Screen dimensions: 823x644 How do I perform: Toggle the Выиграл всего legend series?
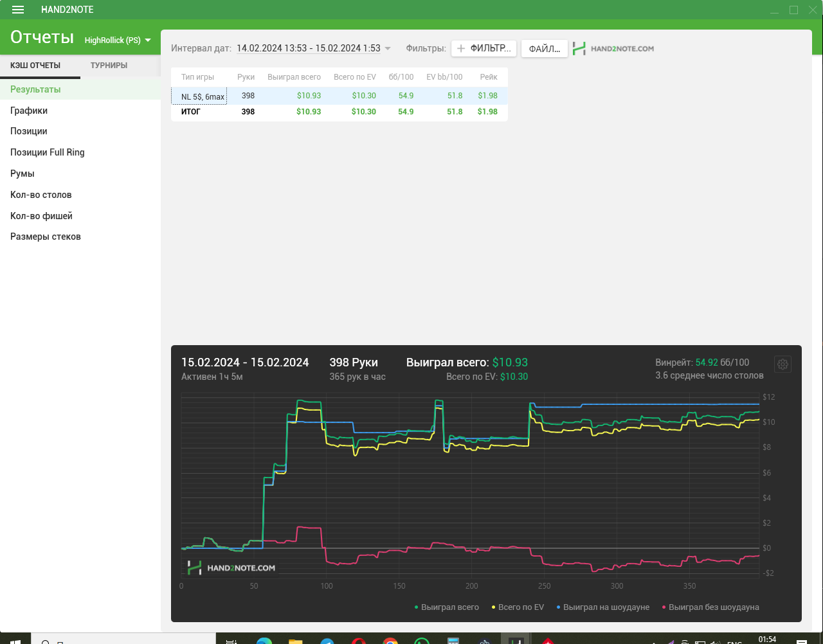click(447, 607)
